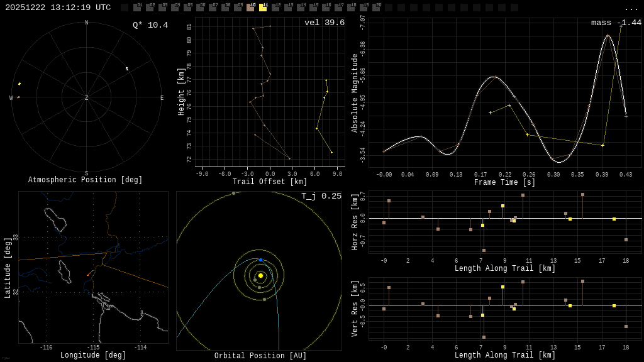Screen dimensions: 644x362
Task: Click the yellow Sun dot in orbital plot
Action: pos(260,275)
